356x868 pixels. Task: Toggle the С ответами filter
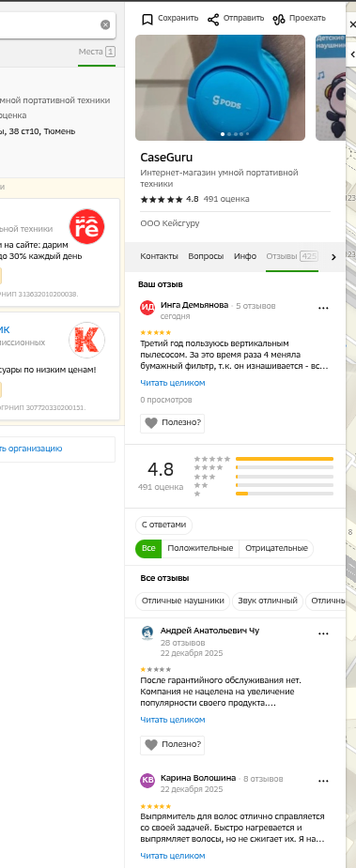tap(164, 525)
